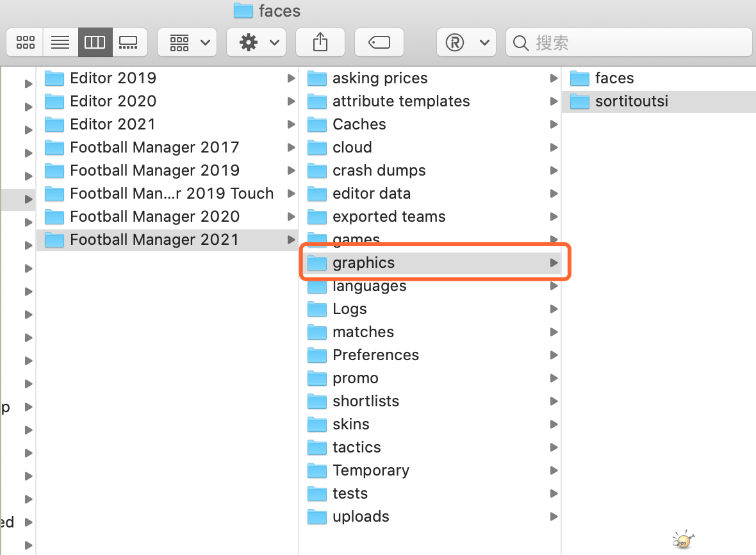
Task: Click the small bug helper icon at bottom right
Action: tap(684, 540)
